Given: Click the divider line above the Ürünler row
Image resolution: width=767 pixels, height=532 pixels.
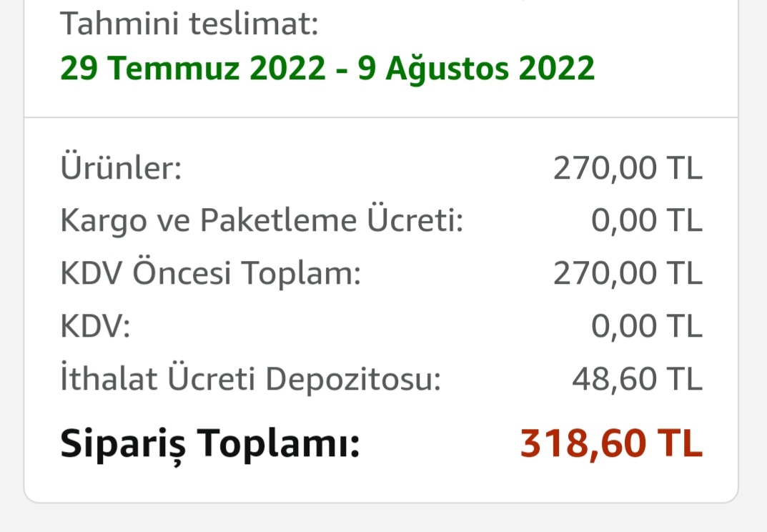Looking at the screenshot, I should [x=381, y=117].
